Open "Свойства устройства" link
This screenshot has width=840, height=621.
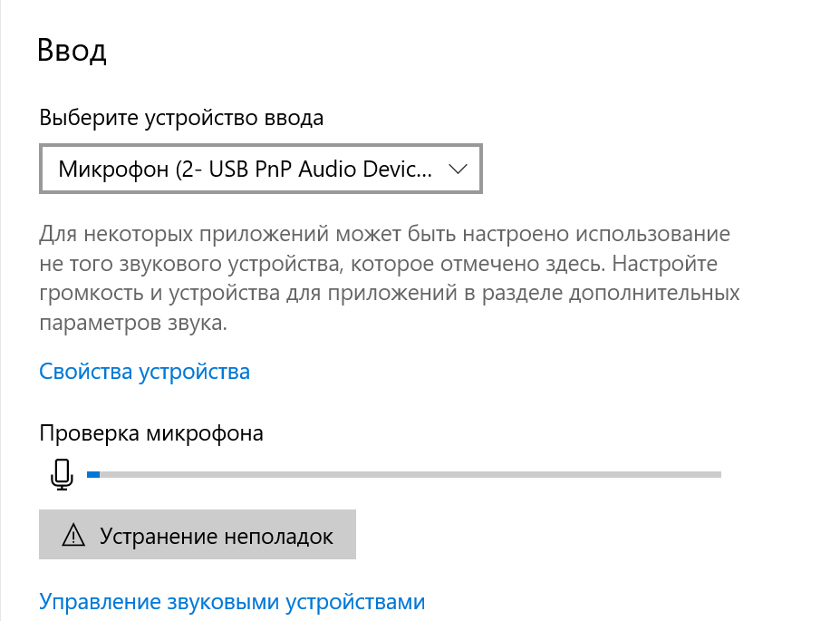pos(145,371)
